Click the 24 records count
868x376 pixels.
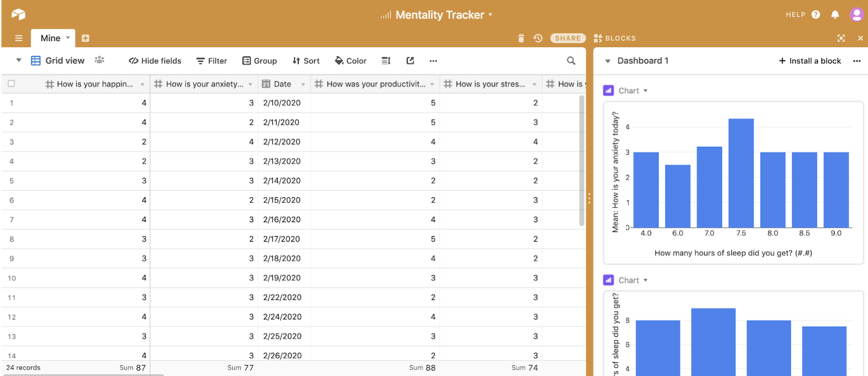pyautogui.click(x=23, y=367)
